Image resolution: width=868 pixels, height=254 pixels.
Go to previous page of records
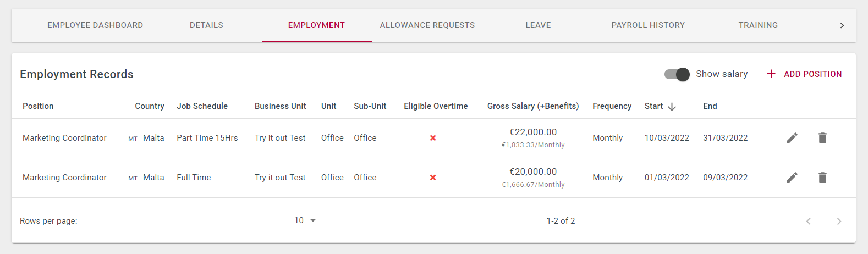tap(809, 221)
